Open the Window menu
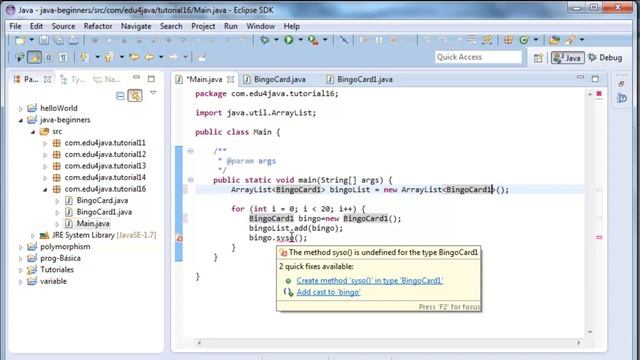 click(x=260, y=26)
